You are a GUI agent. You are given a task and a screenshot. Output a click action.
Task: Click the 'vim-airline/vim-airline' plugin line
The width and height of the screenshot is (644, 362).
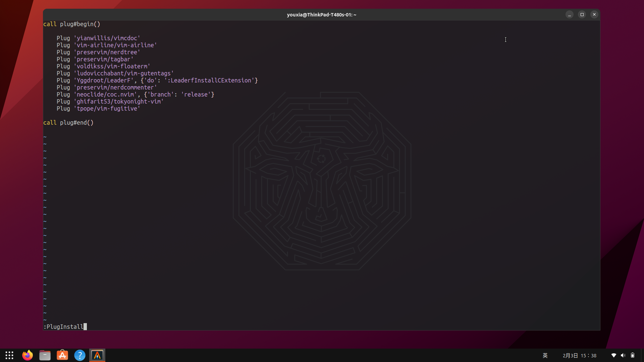pos(116,45)
